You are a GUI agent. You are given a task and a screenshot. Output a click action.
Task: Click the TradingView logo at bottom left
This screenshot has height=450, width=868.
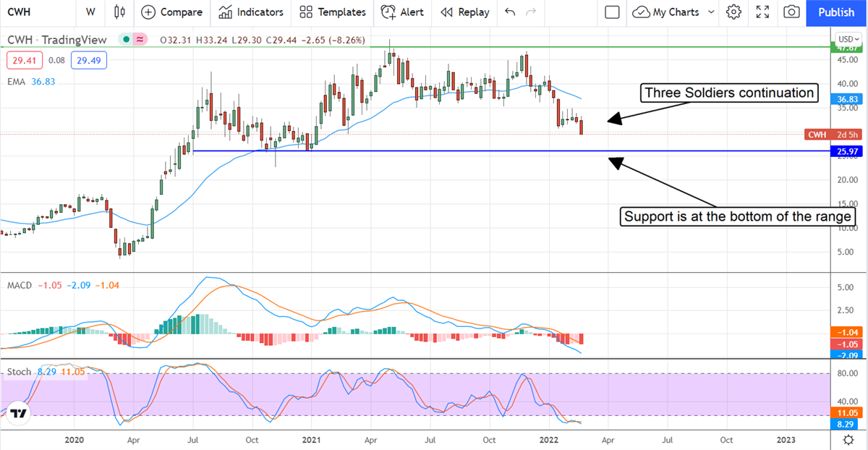[x=19, y=413]
